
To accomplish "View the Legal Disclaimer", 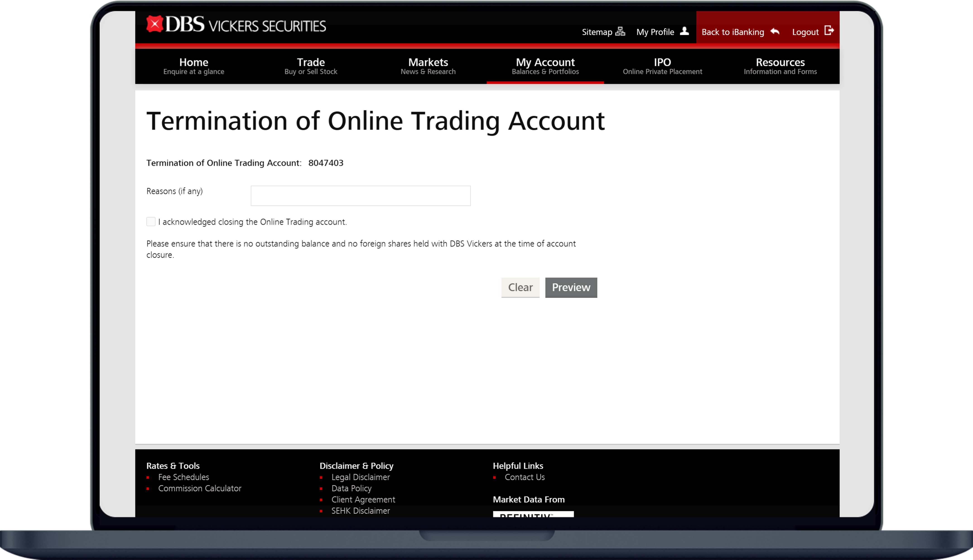I will point(360,477).
